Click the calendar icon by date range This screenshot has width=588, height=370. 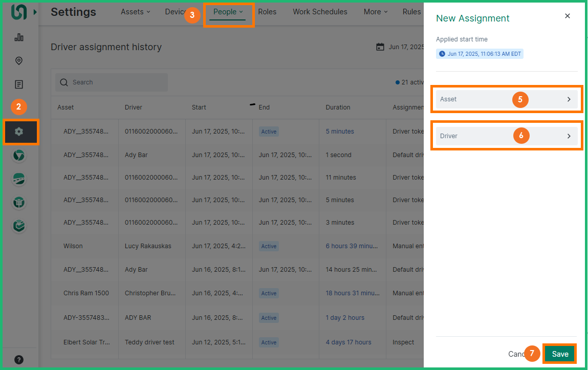(x=380, y=47)
